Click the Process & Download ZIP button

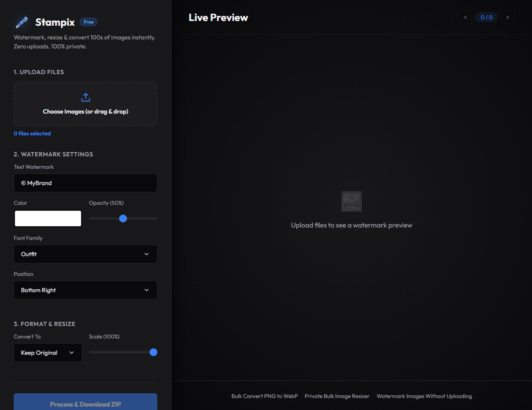85,404
